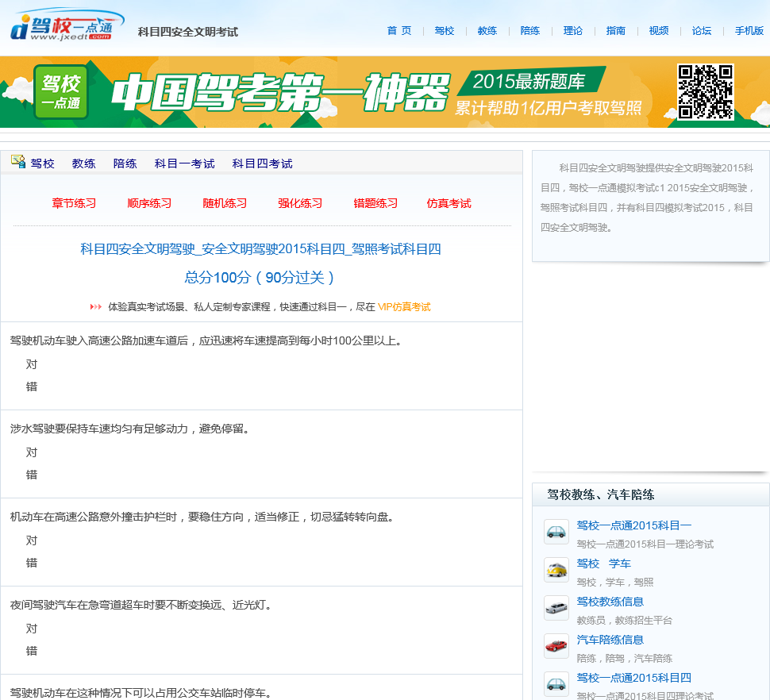The width and height of the screenshot is (770, 700).
Task: Open 陪练 in the top navigation bar
Action: pyautogui.click(x=529, y=31)
